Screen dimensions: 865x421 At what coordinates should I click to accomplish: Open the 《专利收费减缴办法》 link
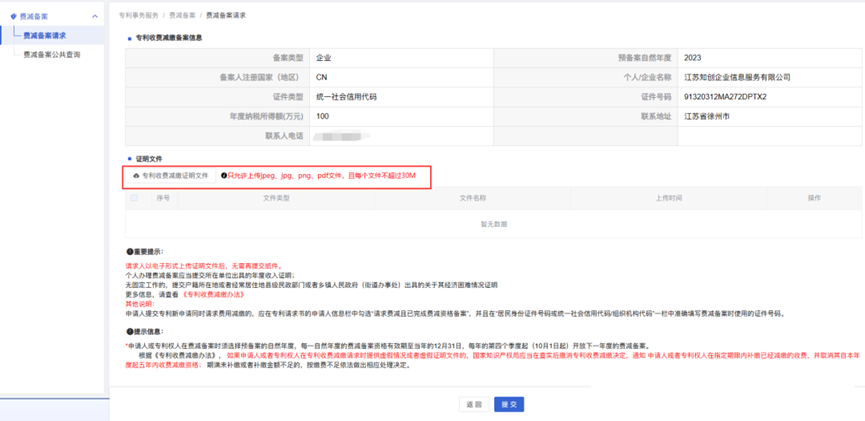point(213,295)
